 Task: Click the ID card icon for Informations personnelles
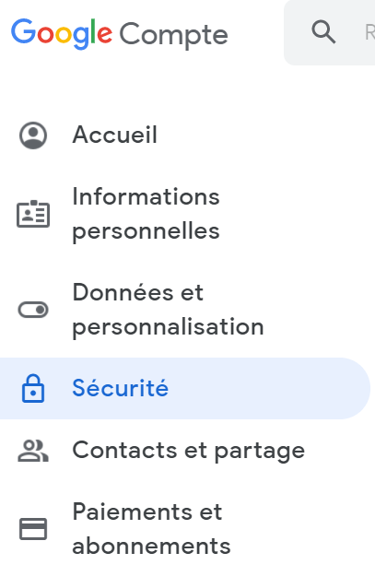[x=33, y=214]
